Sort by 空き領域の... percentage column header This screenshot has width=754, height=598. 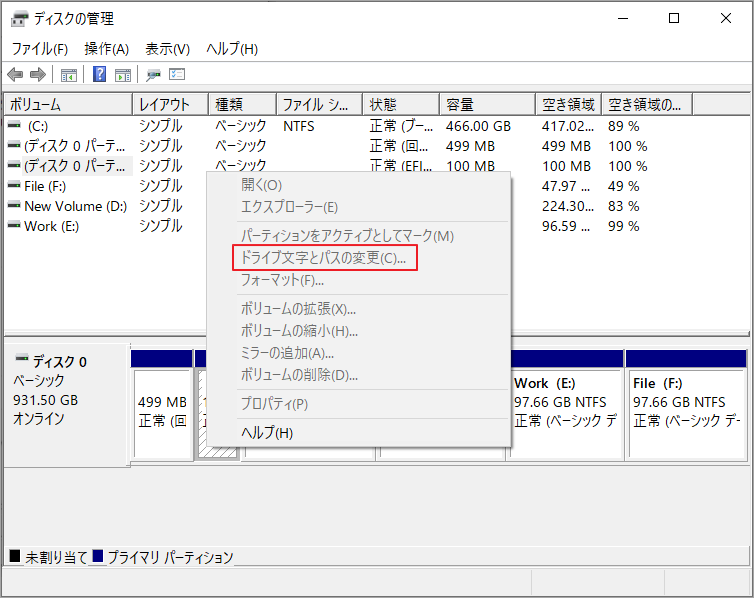point(647,104)
